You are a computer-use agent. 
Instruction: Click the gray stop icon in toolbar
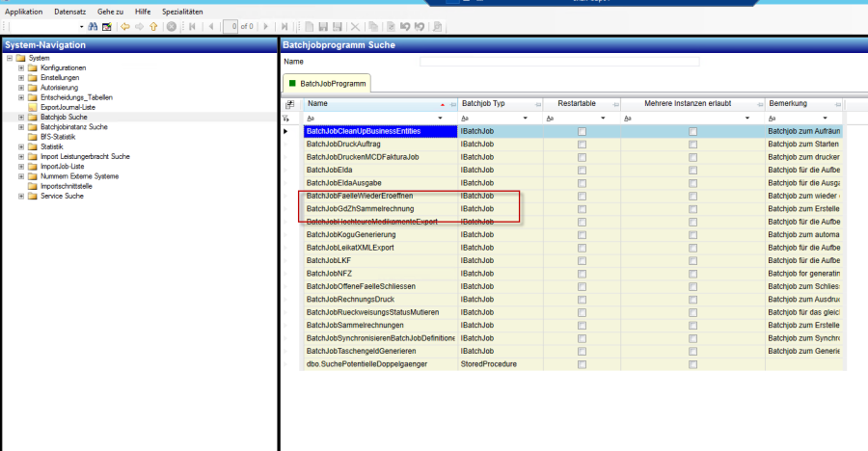pyautogui.click(x=171, y=26)
